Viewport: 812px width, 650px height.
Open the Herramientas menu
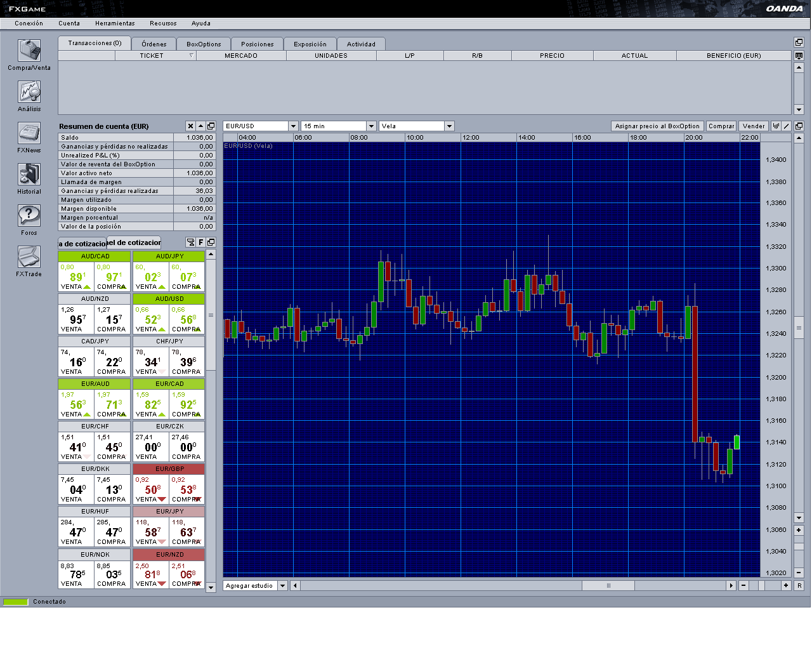click(x=115, y=23)
